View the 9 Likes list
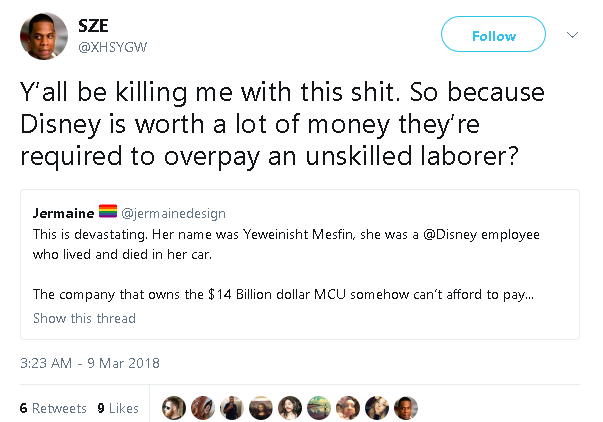Screen dimensions: 603x422 point(118,408)
